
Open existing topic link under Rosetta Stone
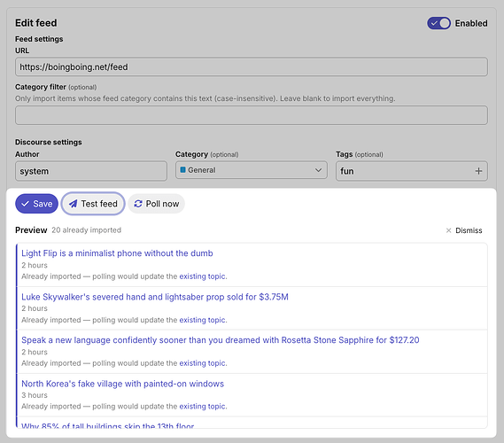pyautogui.click(x=202, y=363)
